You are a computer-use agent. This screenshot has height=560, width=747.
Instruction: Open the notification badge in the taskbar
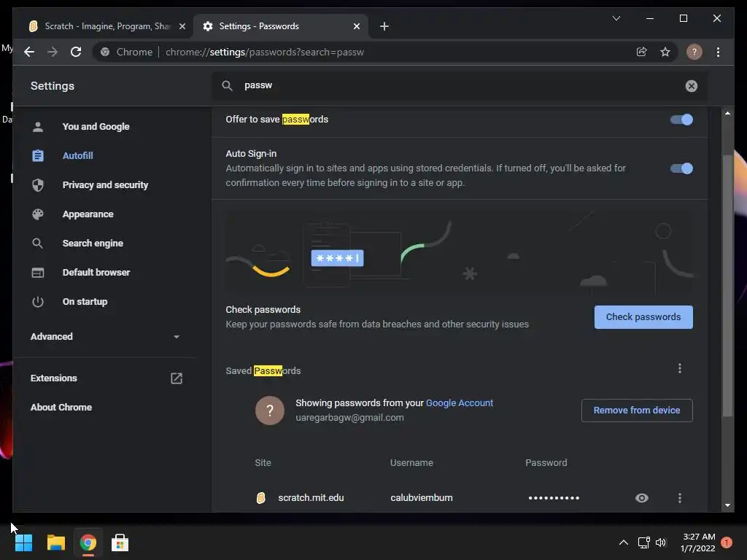727,542
